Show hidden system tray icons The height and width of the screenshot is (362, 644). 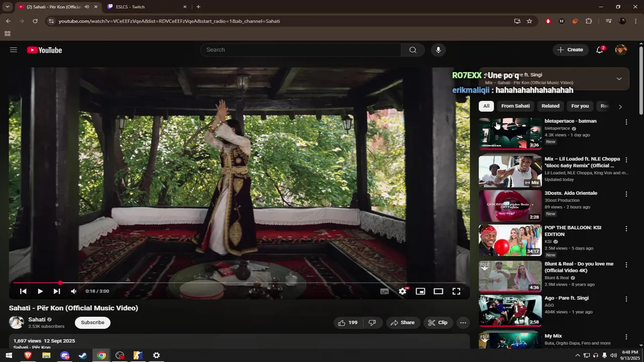point(577,355)
